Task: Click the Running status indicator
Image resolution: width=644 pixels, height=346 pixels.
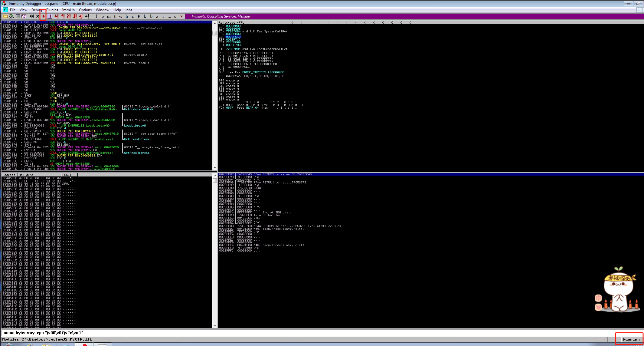Action: point(631,339)
